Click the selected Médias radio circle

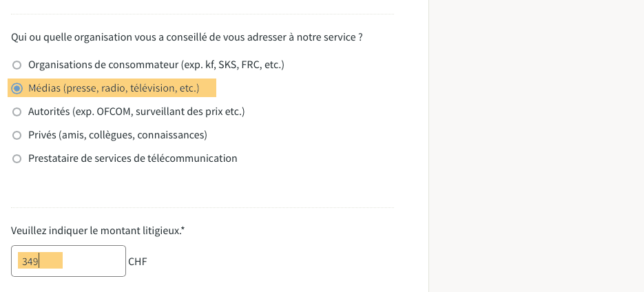[x=17, y=88]
